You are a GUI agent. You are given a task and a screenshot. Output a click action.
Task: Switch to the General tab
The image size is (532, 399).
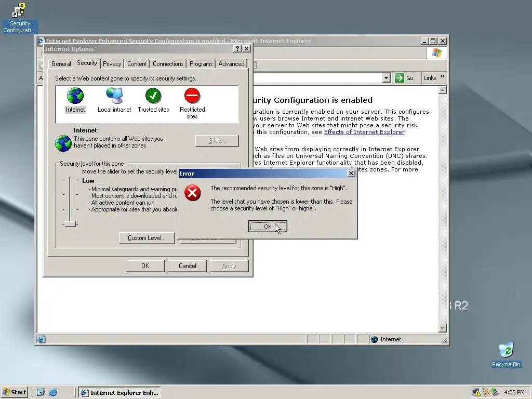coord(61,64)
